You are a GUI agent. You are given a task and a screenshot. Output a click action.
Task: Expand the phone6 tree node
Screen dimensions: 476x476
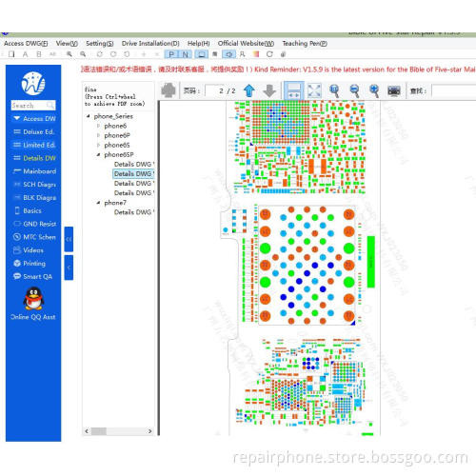click(x=98, y=126)
